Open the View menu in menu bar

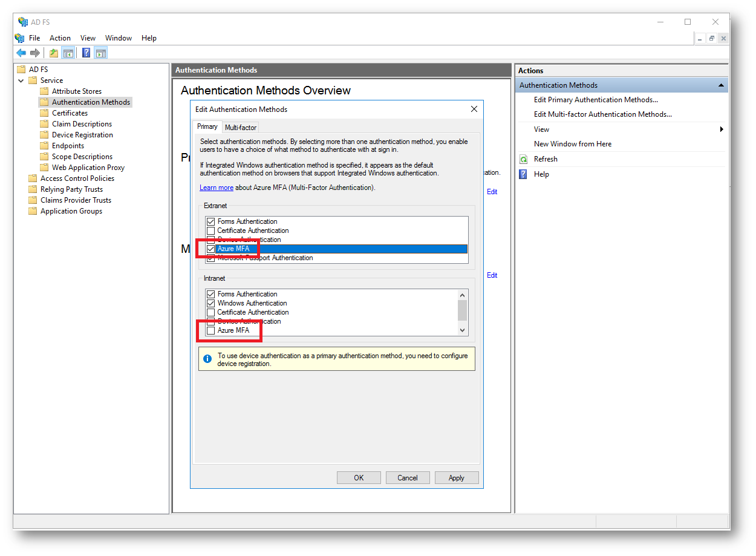88,38
